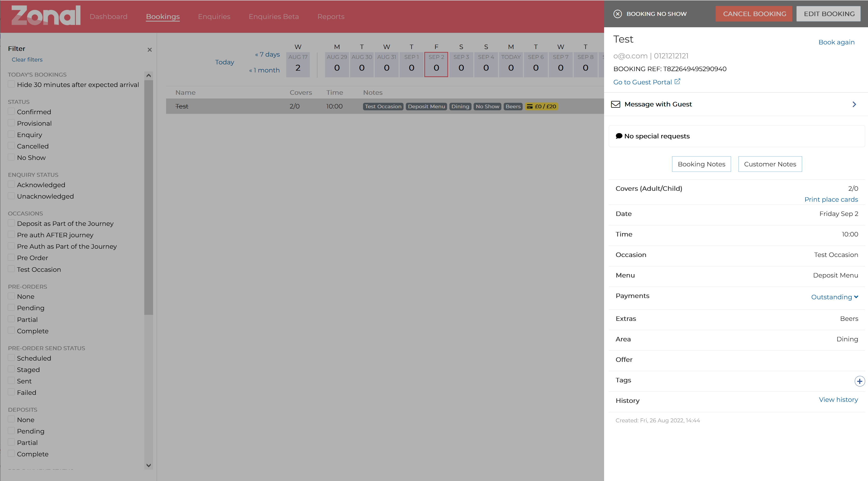
Task: Click Print place cards link
Action: click(x=831, y=200)
